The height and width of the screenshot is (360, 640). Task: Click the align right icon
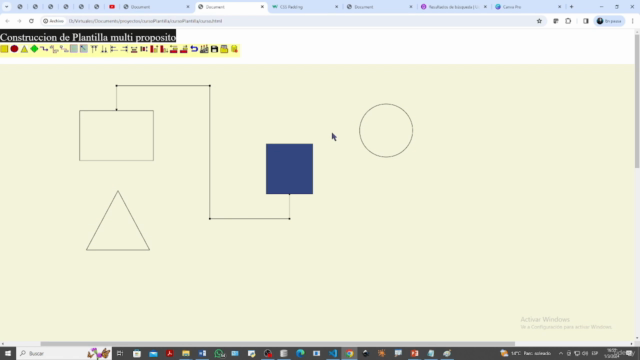pyautogui.click(x=124, y=49)
